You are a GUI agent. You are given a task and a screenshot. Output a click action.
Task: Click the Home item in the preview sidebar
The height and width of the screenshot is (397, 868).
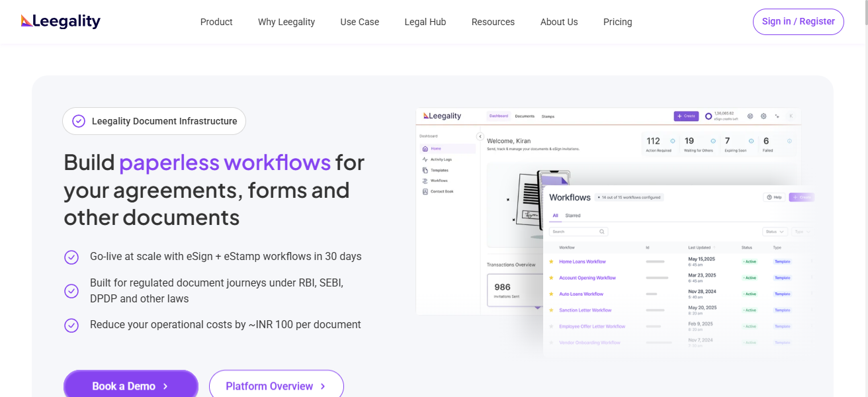click(448, 149)
